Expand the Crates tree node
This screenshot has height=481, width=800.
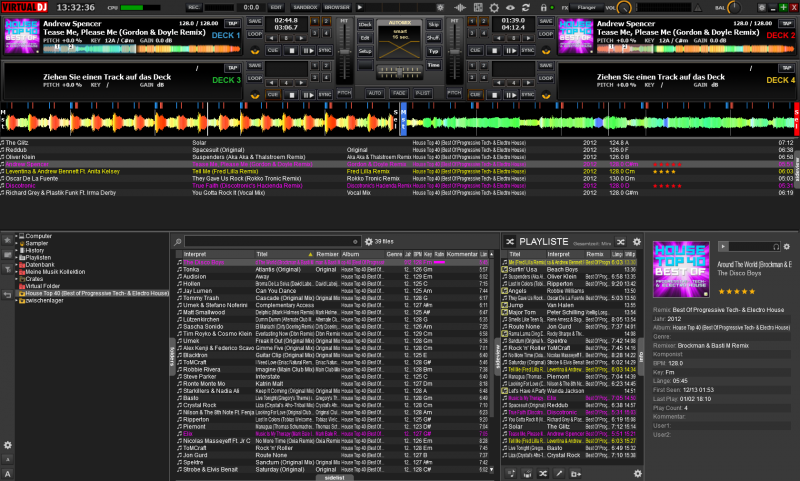16,279
